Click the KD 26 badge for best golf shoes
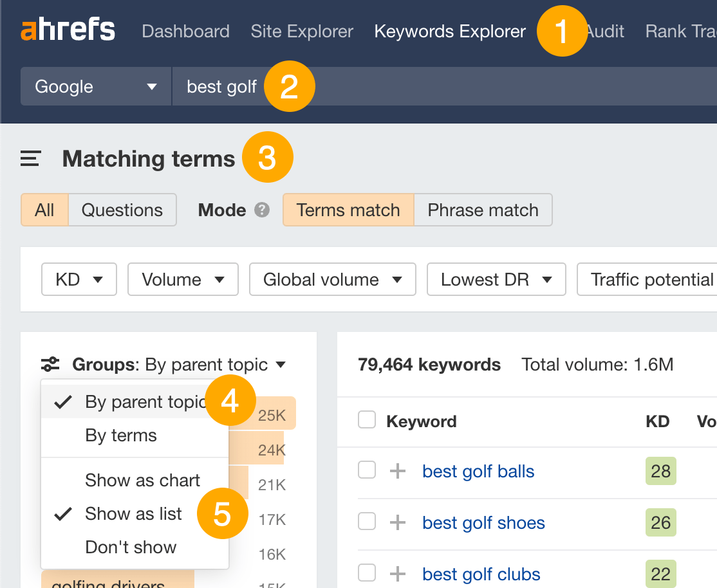 pos(661,522)
